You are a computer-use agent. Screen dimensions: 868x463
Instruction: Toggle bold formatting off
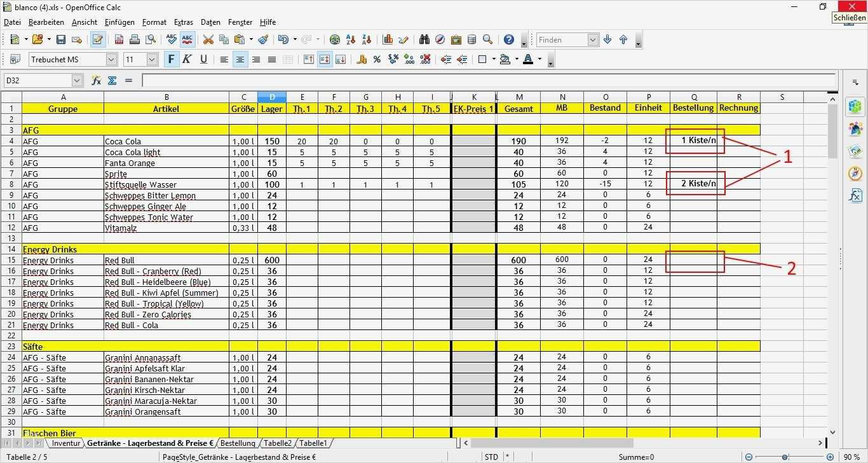(x=170, y=59)
